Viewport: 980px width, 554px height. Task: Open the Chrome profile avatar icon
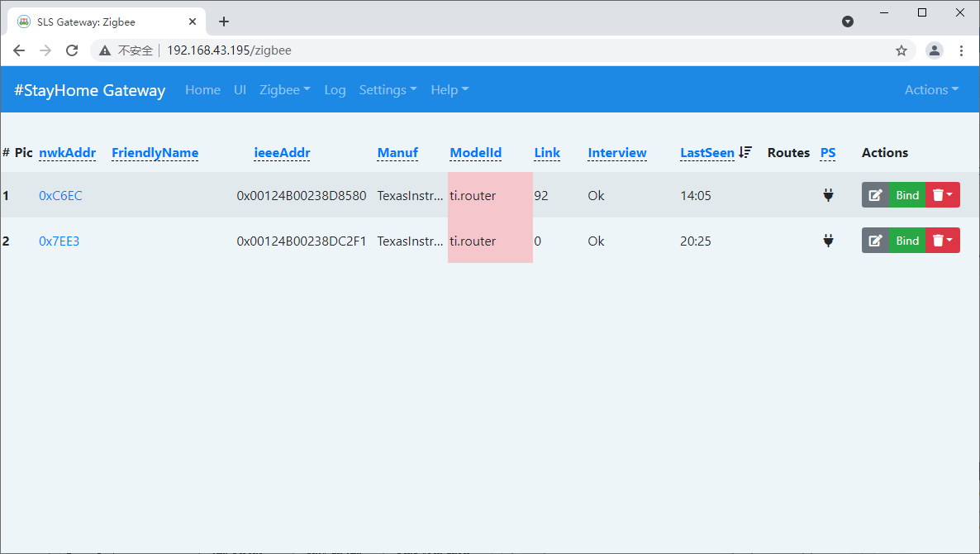click(935, 50)
